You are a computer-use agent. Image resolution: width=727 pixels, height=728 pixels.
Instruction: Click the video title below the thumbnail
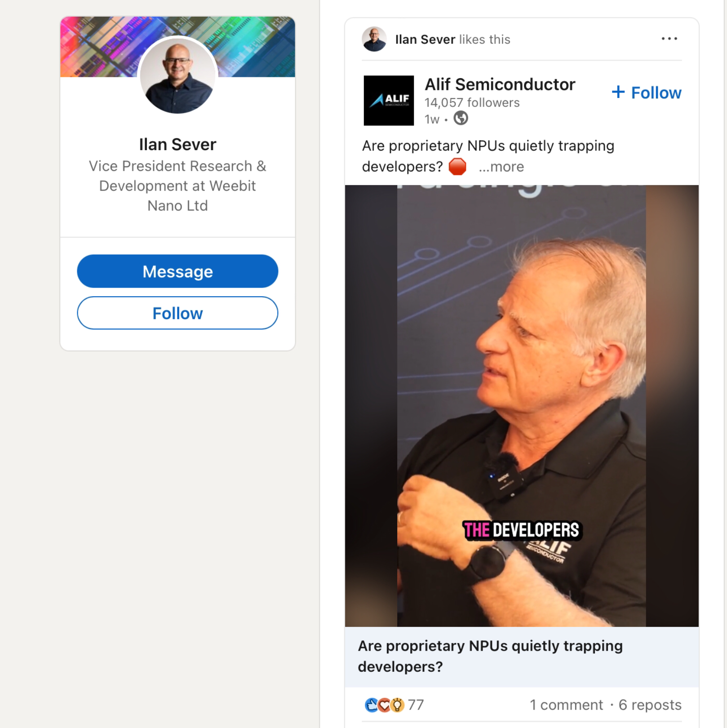tap(490, 656)
